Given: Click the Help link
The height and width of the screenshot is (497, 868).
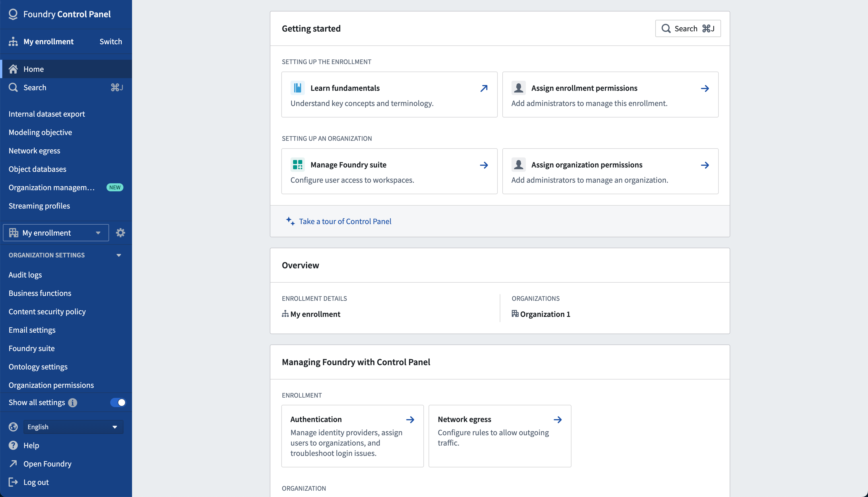Looking at the screenshot, I should click(x=31, y=445).
